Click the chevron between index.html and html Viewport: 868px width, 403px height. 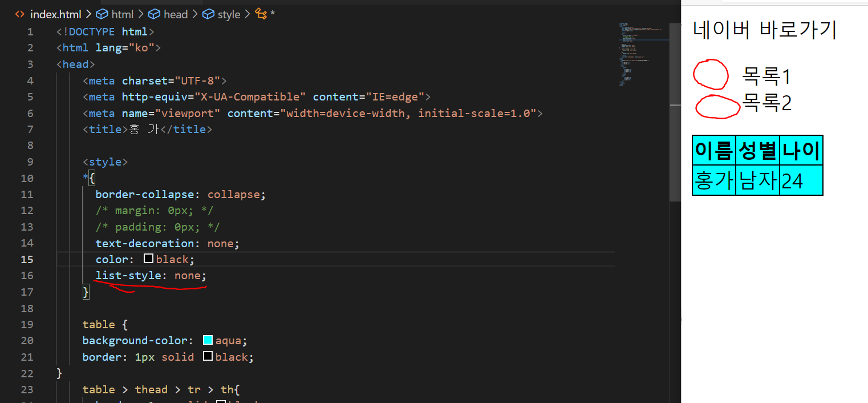coord(88,14)
